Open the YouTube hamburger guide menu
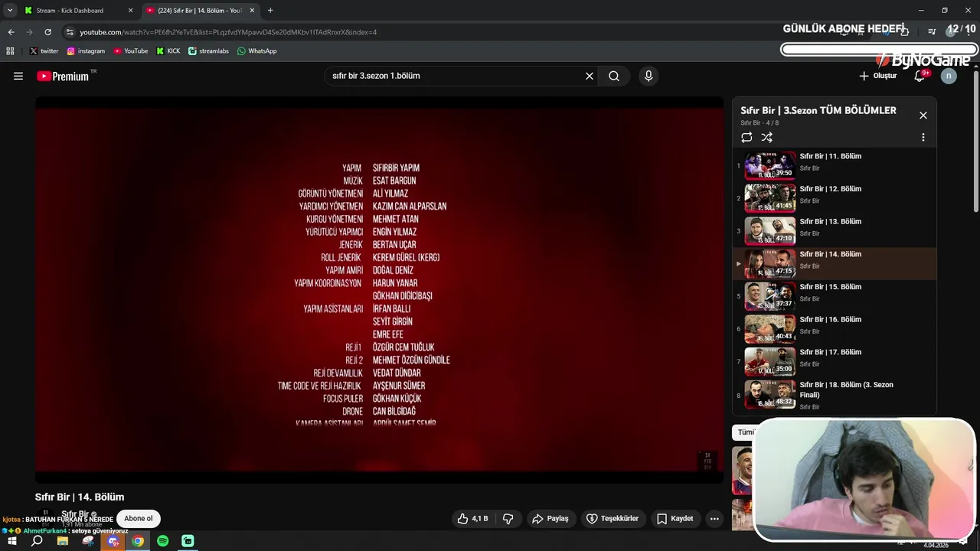This screenshot has height=551, width=980. (18, 76)
